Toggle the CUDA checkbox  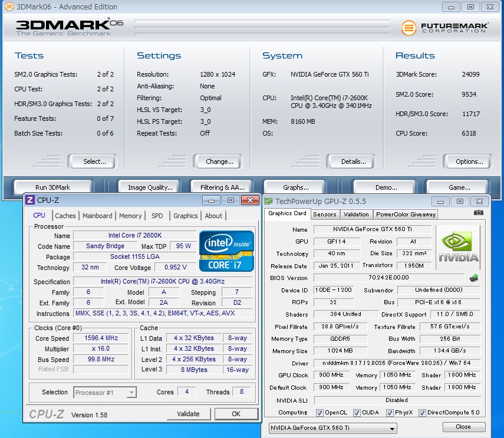(x=358, y=413)
